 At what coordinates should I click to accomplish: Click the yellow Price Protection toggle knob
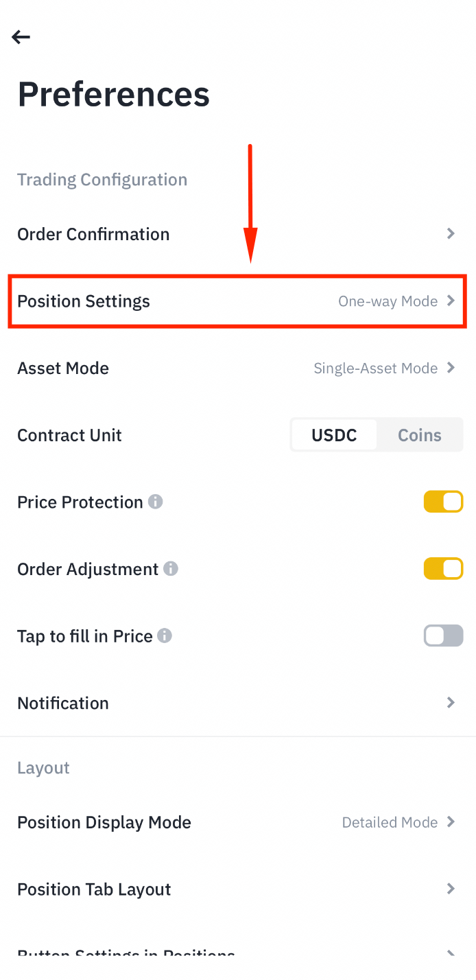450,501
